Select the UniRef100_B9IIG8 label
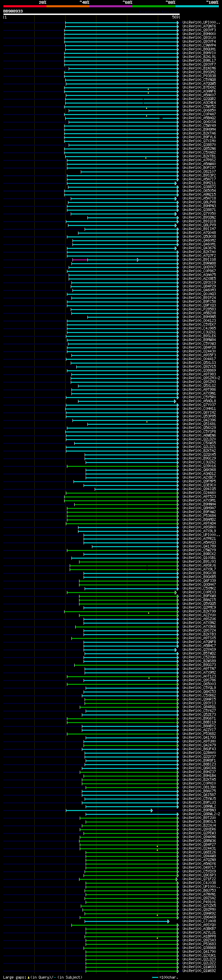 (199, 259)
